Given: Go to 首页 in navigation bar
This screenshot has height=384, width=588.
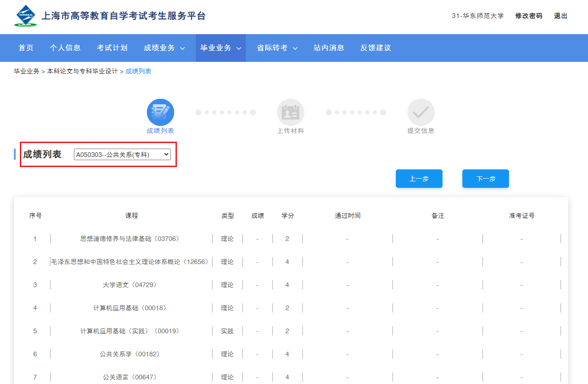Looking at the screenshot, I should [x=26, y=48].
